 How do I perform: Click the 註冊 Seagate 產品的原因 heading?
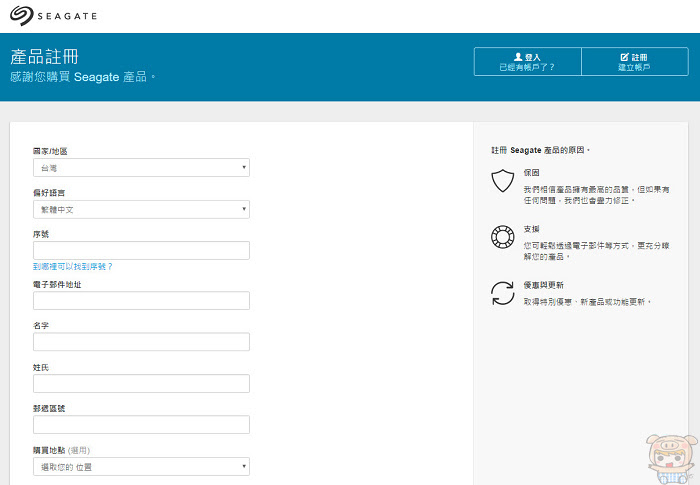pos(541,150)
